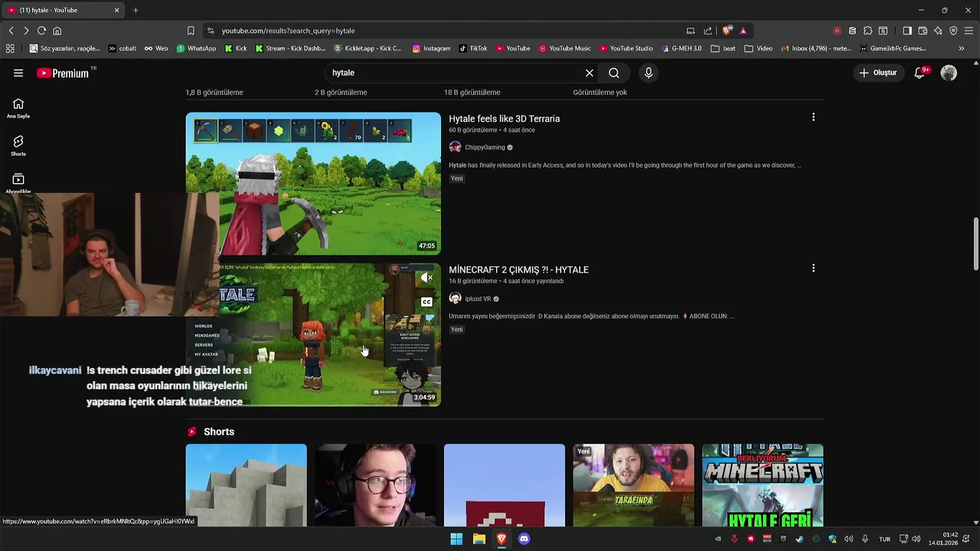
Task: Open the WhatsApp bookmark
Action: pos(196,48)
